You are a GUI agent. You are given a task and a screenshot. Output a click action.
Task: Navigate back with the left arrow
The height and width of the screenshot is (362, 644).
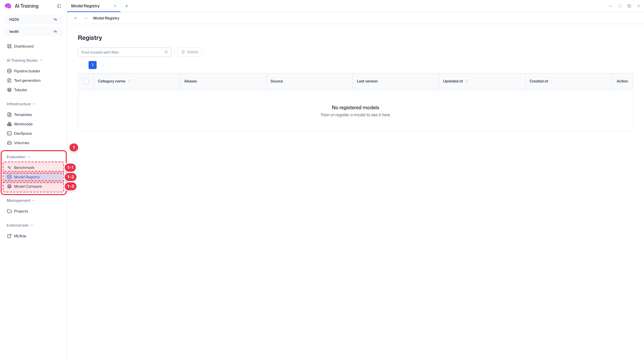click(76, 18)
